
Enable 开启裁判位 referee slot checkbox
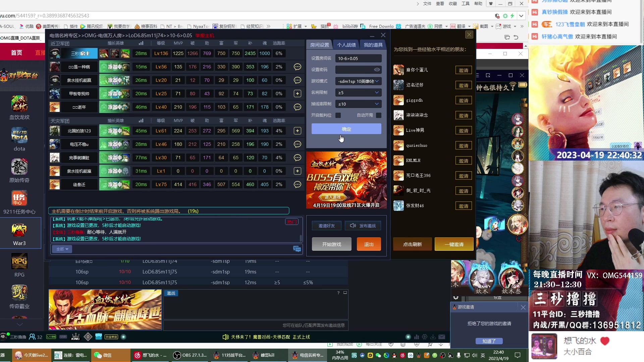[338, 115]
